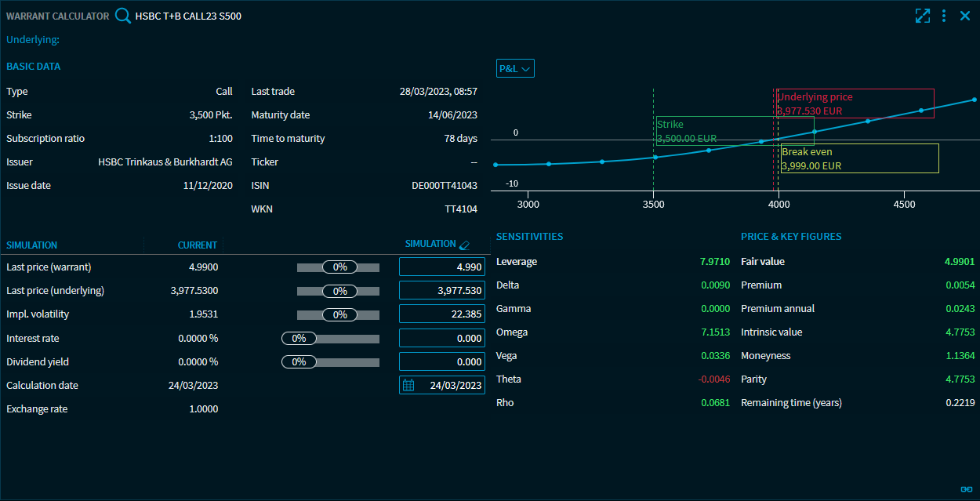Click the simulation eraser reset icon
This screenshot has width=980, height=501.
(x=464, y=245)
